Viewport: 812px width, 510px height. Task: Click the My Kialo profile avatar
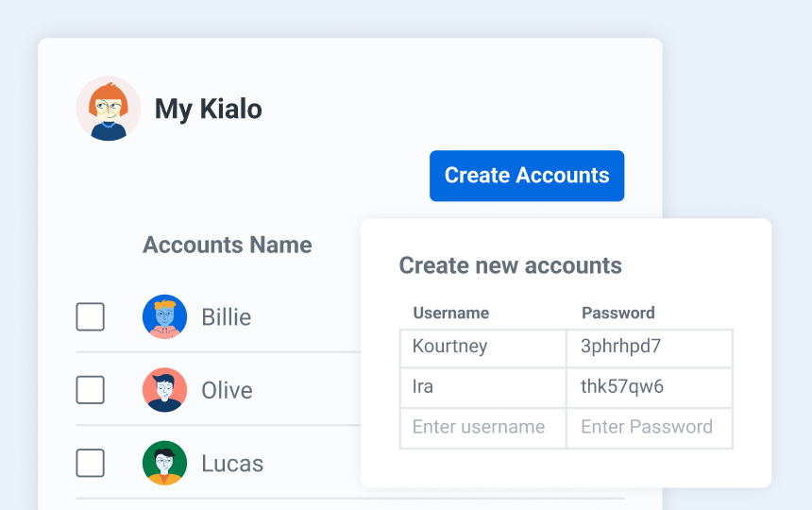109,109
